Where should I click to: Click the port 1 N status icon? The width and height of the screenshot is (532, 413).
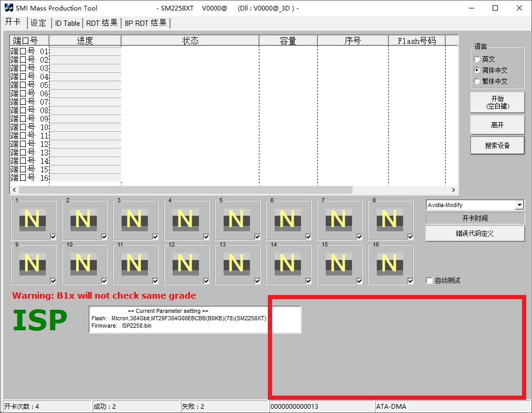[x=32, y=219]
